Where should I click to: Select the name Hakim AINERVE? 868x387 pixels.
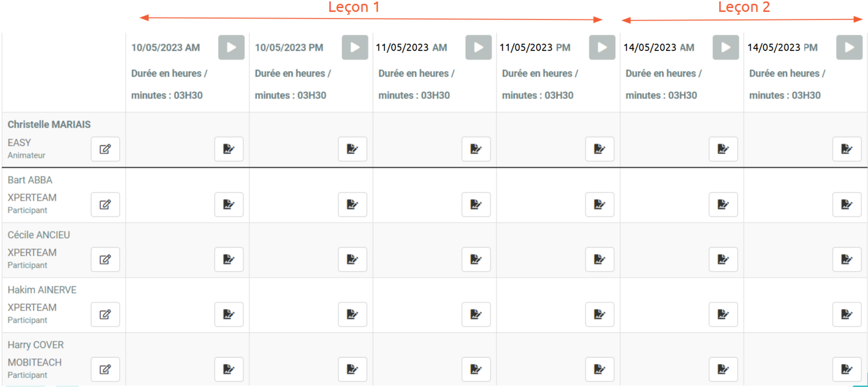point(42,290)
